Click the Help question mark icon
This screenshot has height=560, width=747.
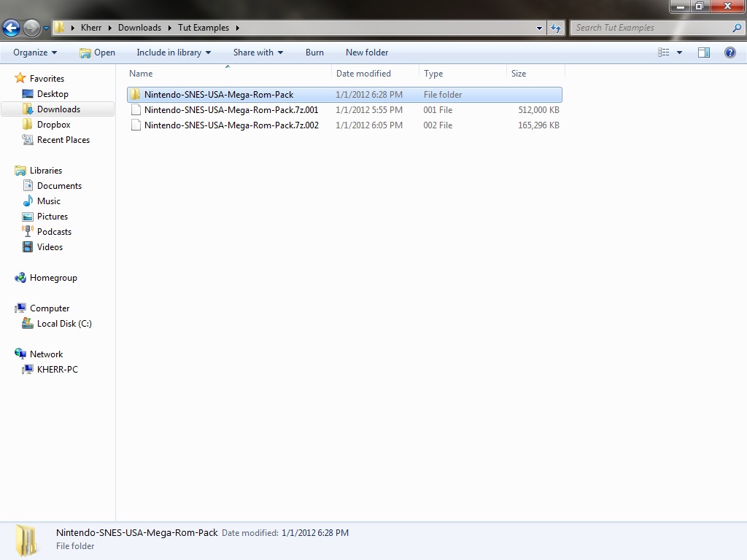click(729, 52)
